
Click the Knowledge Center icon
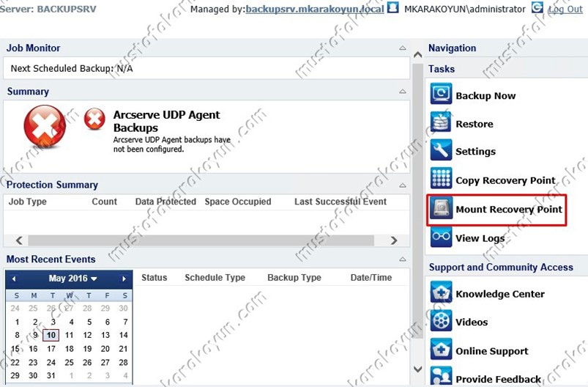(441, 292)
